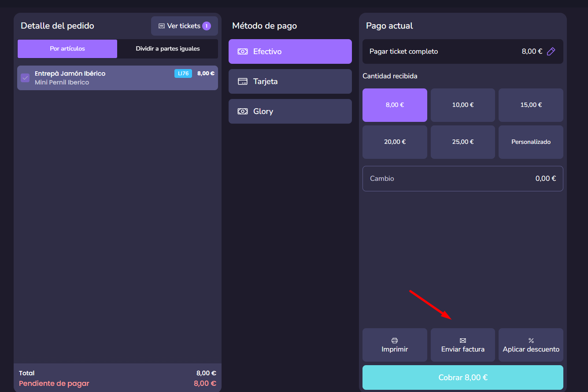
Task: Open the Personalizado custom amount option
Action: coord(531,142)
